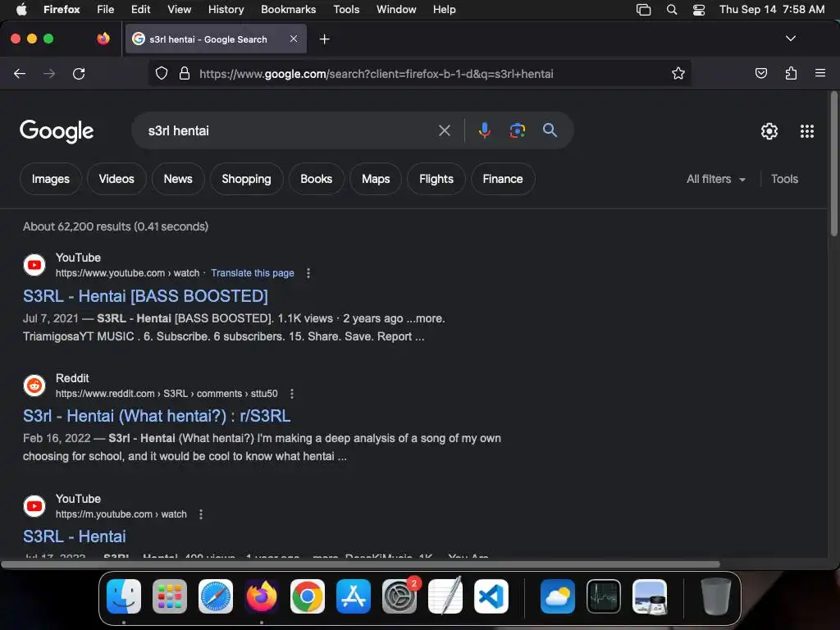Open TextEdit from the Dock
Image resolution: width=840 pixels, height=630 pixels.
tap(445, 596)
